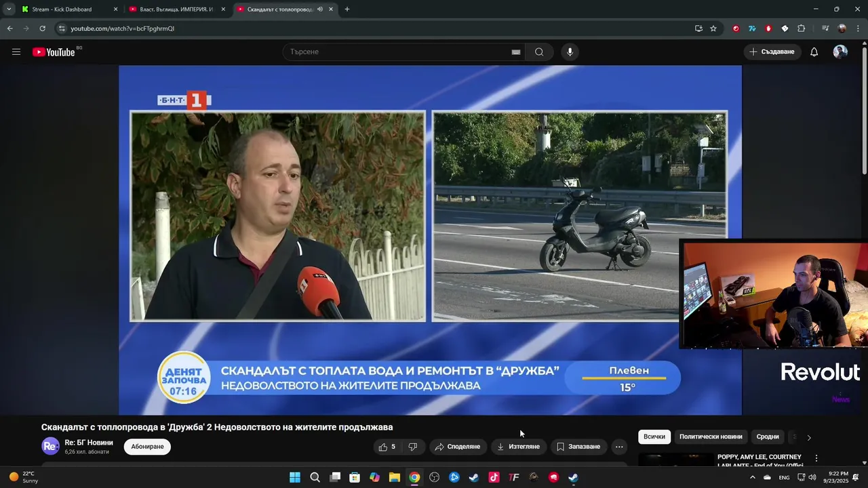Open Chrome media control icon
Viewport: 868px width, 488px height.
click(825, 28)
